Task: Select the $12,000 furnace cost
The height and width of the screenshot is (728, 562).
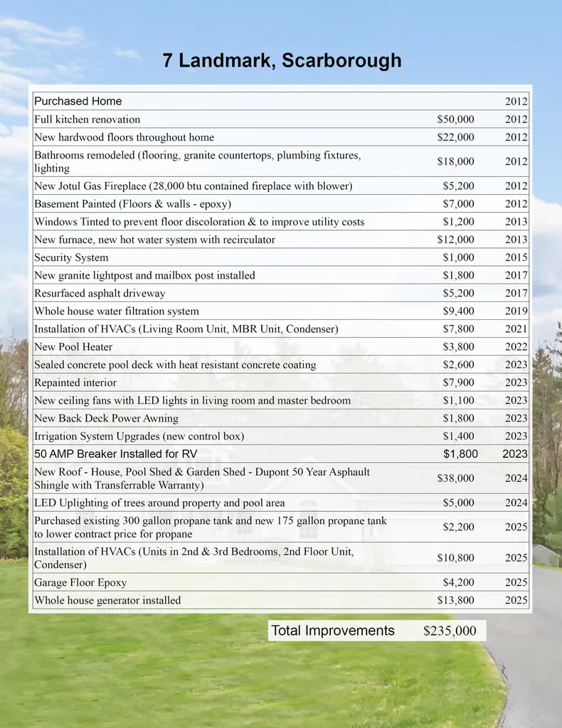Action: click(x=455, y=240)
